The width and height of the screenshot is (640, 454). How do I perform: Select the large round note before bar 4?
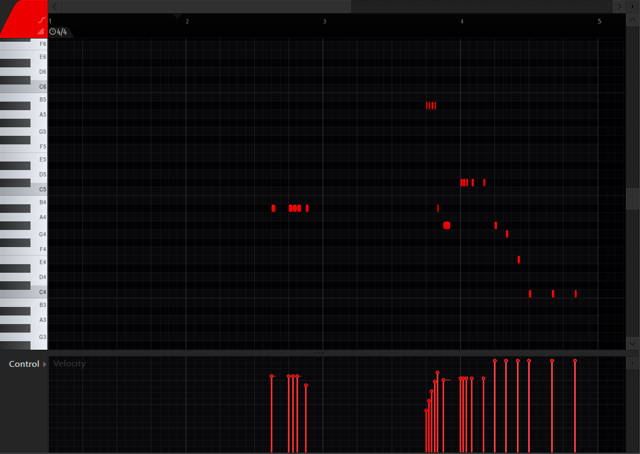[447, 225]
